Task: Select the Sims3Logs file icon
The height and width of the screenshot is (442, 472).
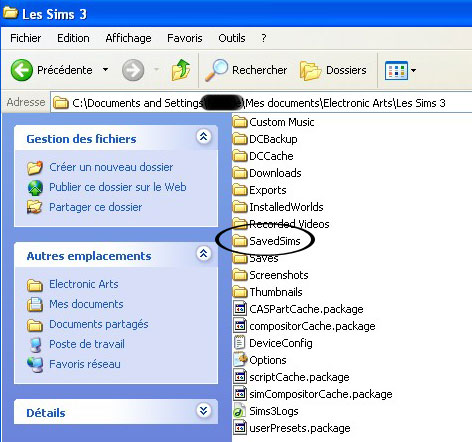Action: pyautogui.click(x=239, y=411)
